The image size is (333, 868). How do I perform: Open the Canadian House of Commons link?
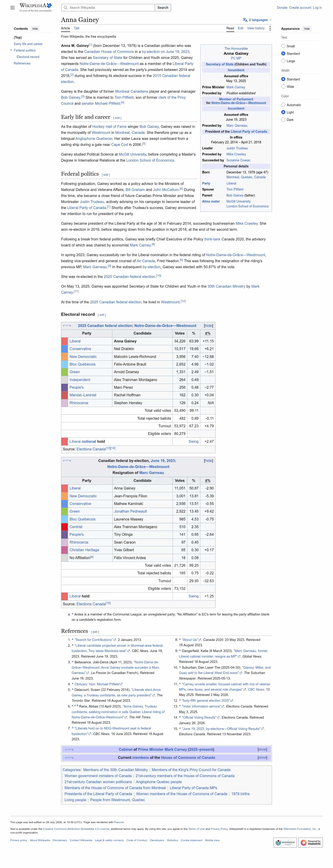coord(109,52)
